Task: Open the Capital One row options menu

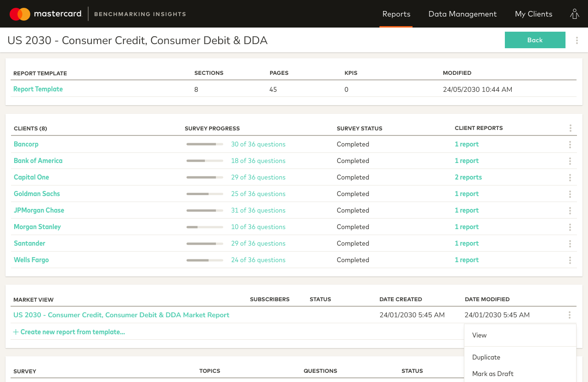Action: (x=570, y=178)
